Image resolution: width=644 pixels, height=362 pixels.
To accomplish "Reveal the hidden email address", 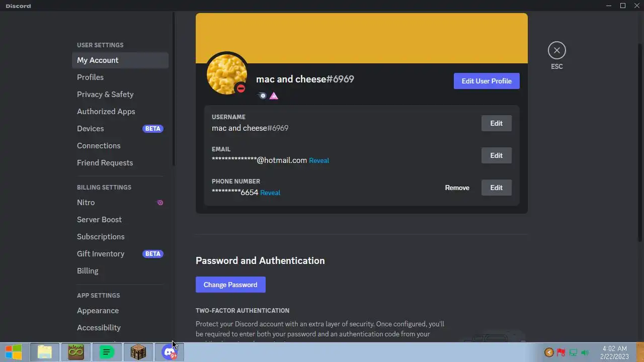I will click(x=319, y=160).
